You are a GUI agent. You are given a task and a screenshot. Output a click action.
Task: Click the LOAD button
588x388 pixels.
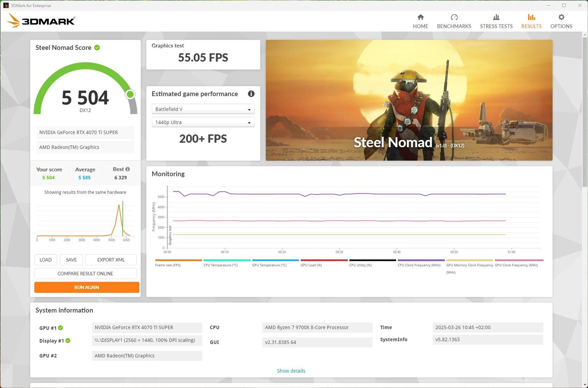point(46,259)
